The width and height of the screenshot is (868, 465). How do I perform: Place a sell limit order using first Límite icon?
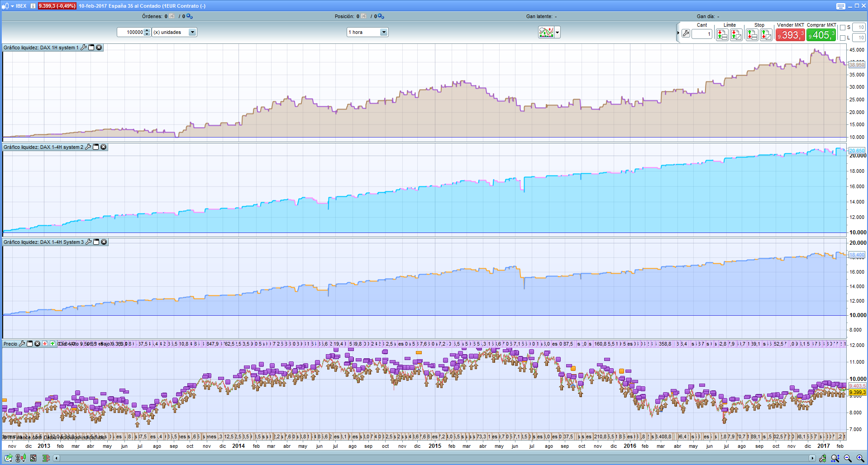point(722,34)
